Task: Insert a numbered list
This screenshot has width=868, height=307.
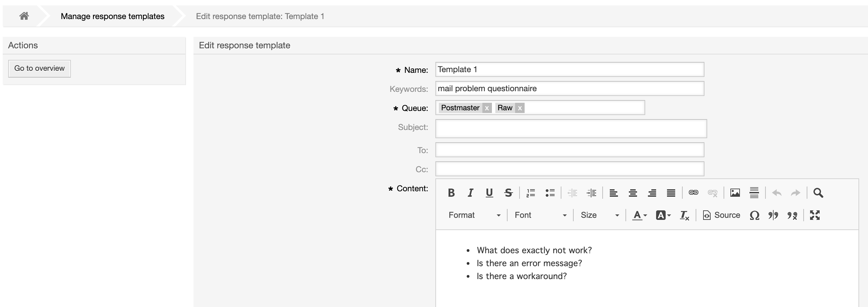Action: coord(530,193)
